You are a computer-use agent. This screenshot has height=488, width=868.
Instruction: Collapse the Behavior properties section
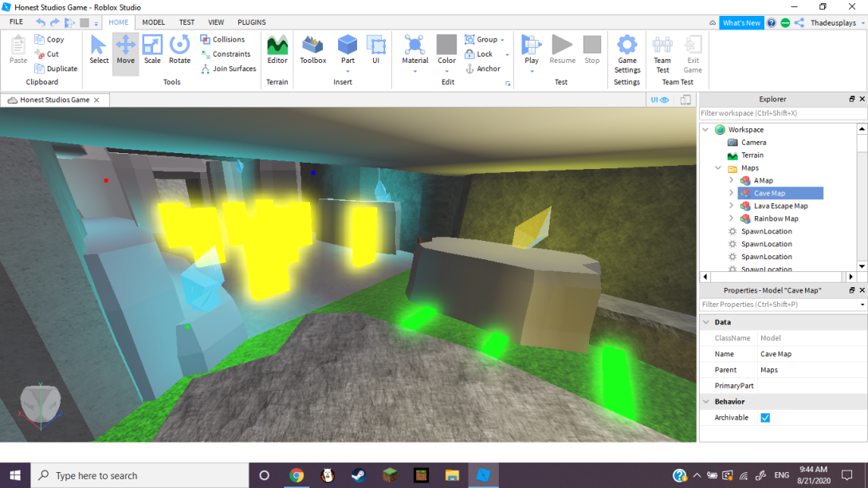pos(706,402)
